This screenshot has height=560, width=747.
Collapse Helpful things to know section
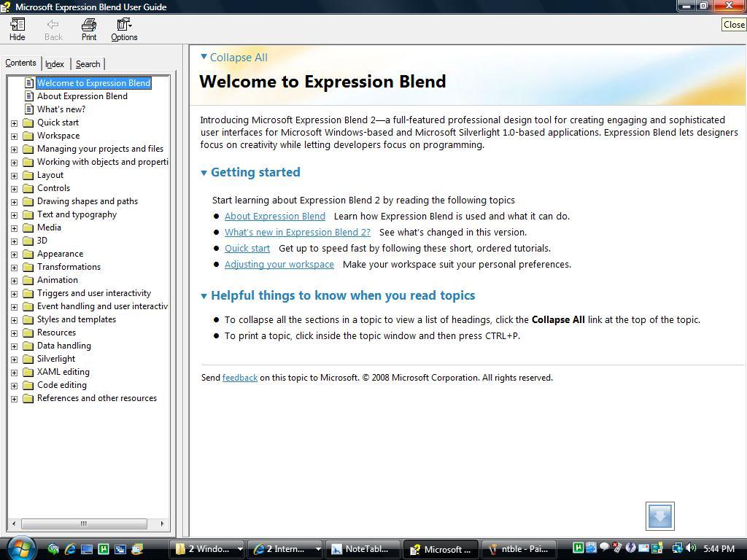click(204, 296)
